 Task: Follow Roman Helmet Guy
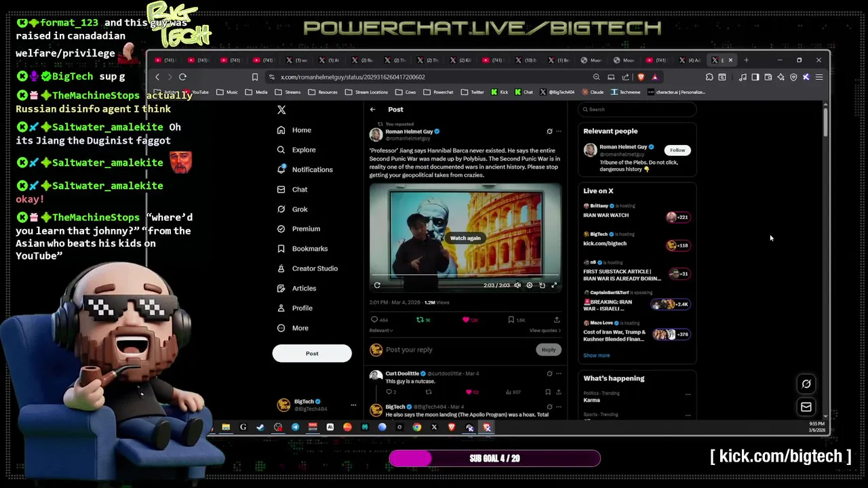point(677,150)
